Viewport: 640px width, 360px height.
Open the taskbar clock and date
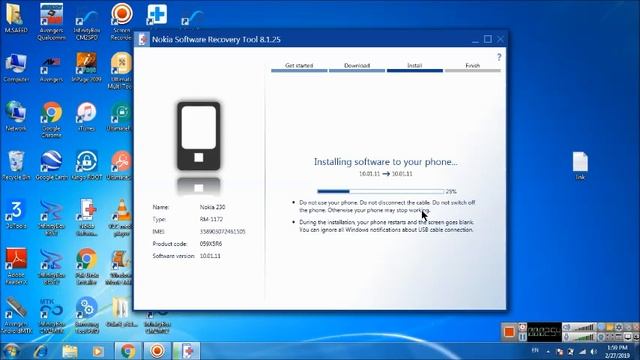[x=617, y=351]
